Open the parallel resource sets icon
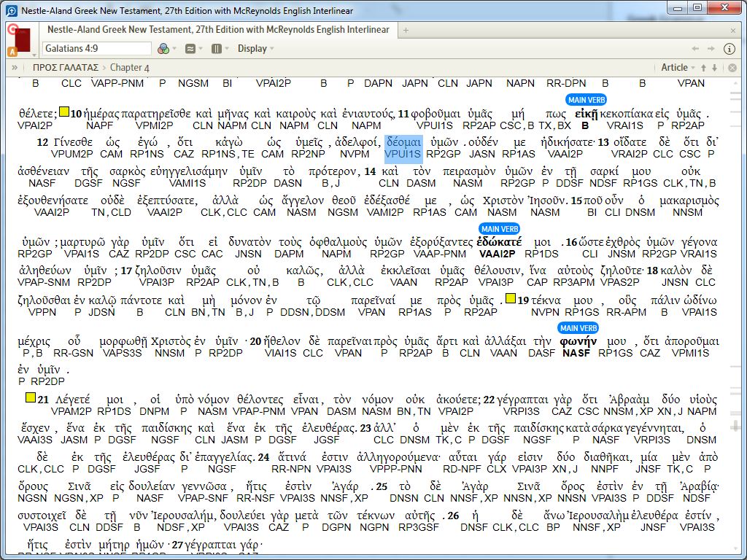Screen dimensions: 747x560 (x=190, y=49)
